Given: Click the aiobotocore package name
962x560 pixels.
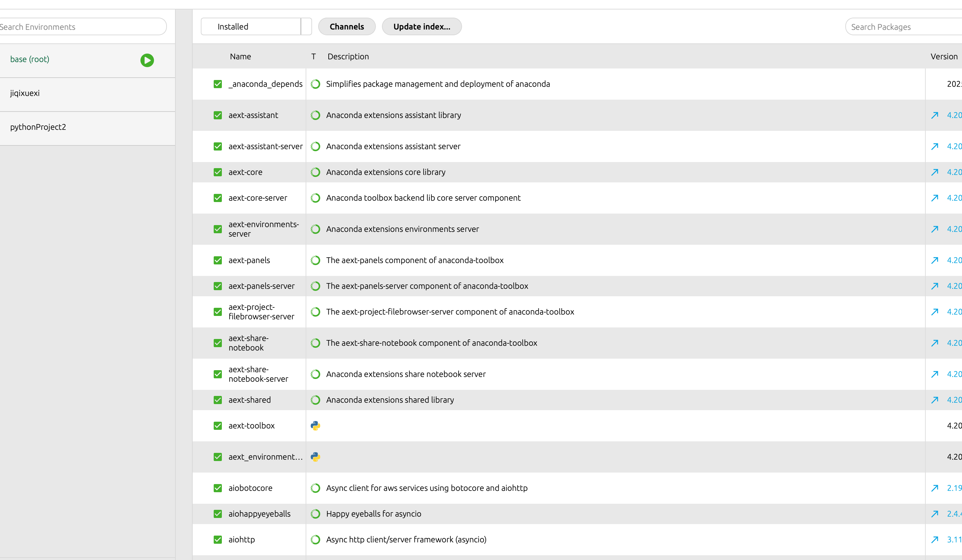Looking at the screenshot, I should (250, 488).
